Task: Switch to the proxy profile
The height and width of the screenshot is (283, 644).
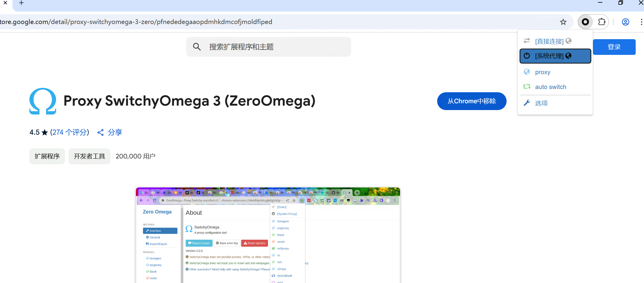Action: (543, 72)
